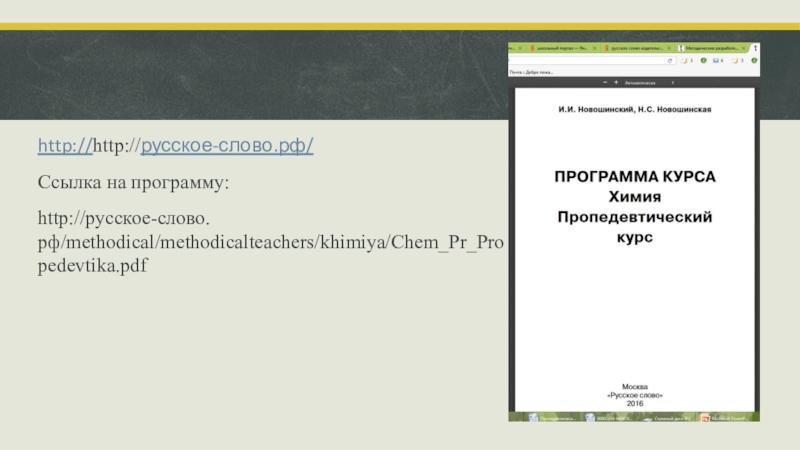The width and height of the screenshot is (800, 450).
Task: Open 'Съемный диск' taskbar item
Action: click(x=667, y=418)
